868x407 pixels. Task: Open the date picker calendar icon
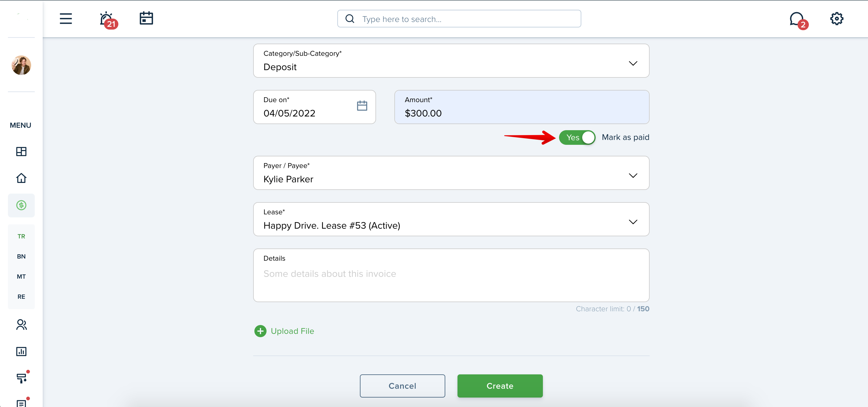tap(362, 106)
